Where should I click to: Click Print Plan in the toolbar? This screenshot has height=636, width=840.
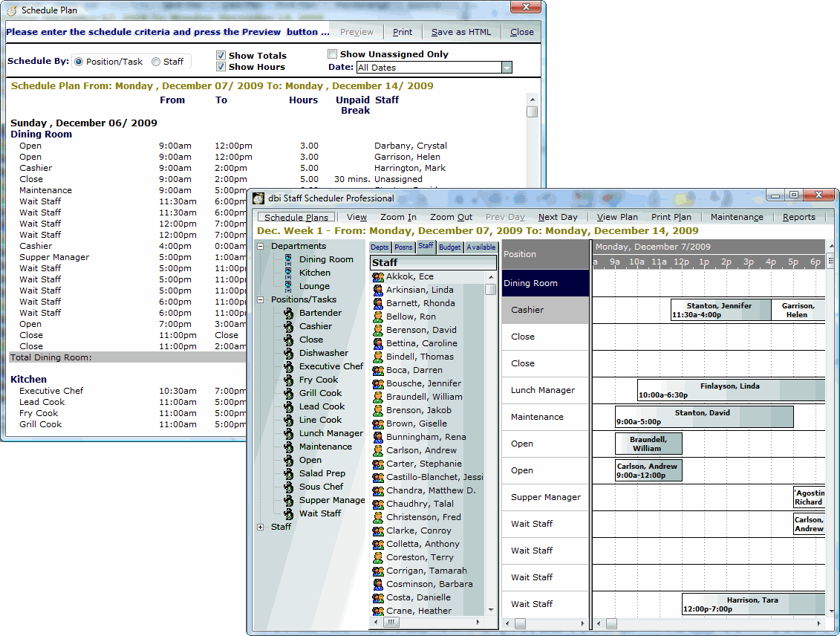[x=671, y=217]
